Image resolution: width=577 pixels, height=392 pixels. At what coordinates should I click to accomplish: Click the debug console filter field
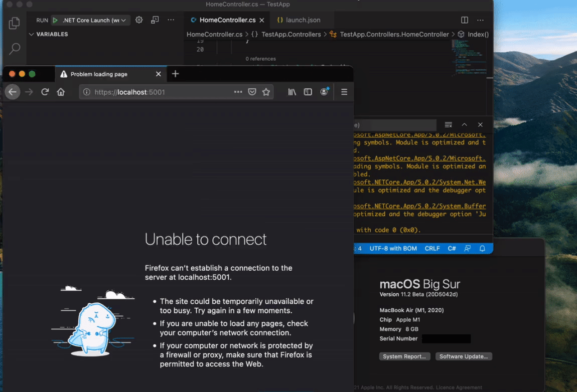(x=395, y=125)
